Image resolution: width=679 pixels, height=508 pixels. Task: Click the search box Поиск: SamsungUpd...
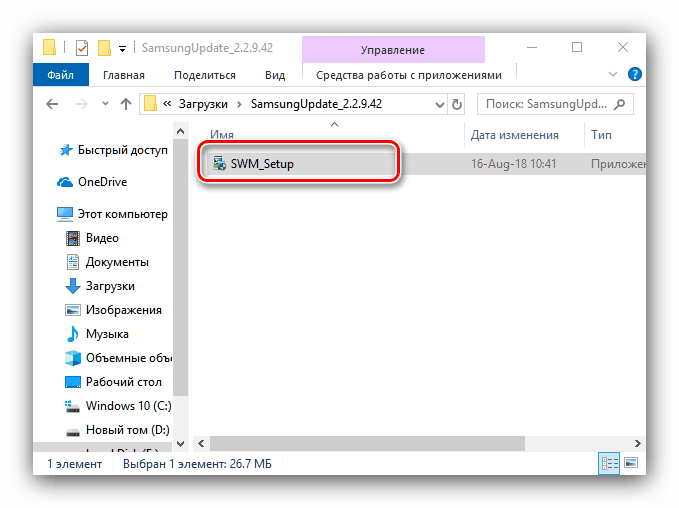(555, 104)
